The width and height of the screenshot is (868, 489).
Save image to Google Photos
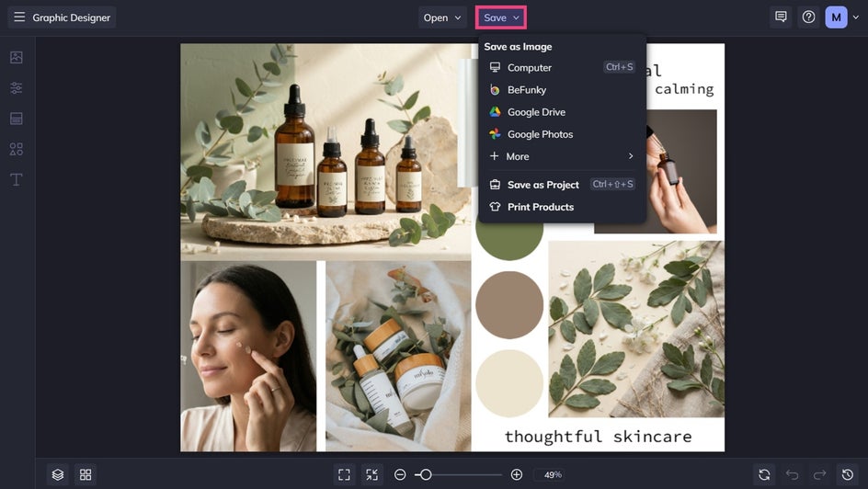pyautogui.click(x=562, y=134)
